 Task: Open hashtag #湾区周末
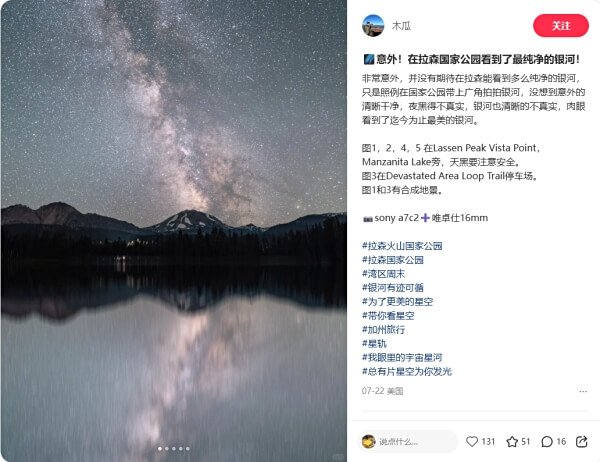coord(383,274)
